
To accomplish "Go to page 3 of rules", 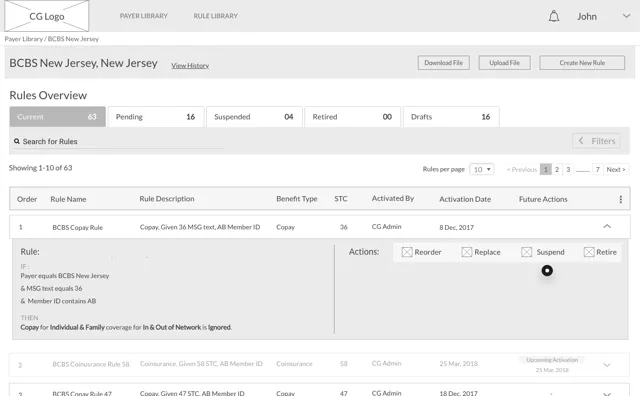I will coord(568,169).
